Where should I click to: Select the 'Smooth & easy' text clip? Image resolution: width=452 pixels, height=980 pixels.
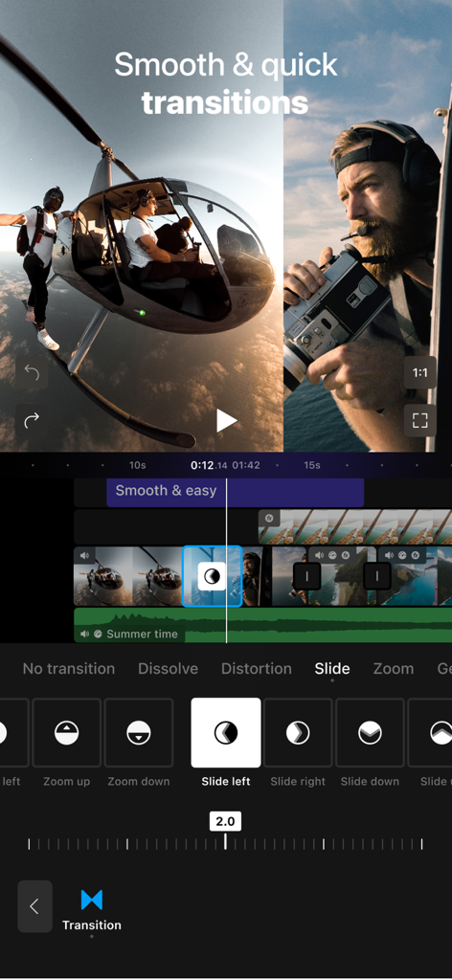pos(235,492)
